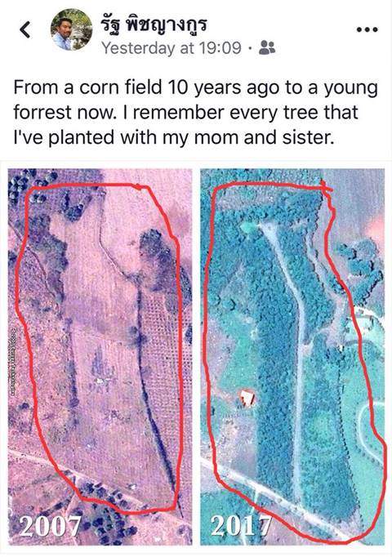Go back using the left chevron arrow
Viewport: 392px width, 557px height.
(24, 29)
